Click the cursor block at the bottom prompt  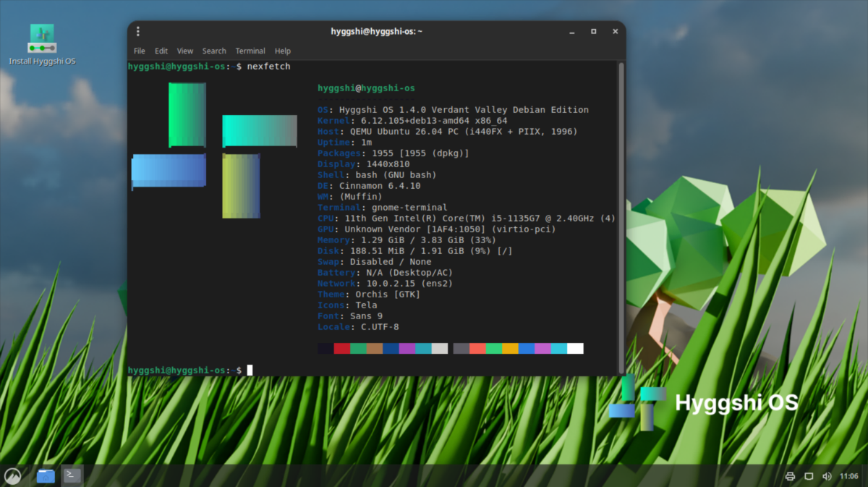250,370
